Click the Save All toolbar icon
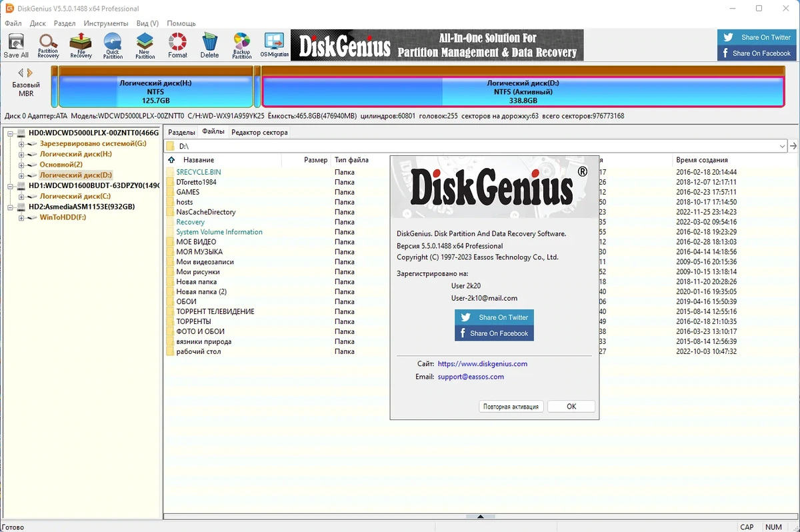Image resolution: width=800 pixels, height=532 pixels. point(16,45)
